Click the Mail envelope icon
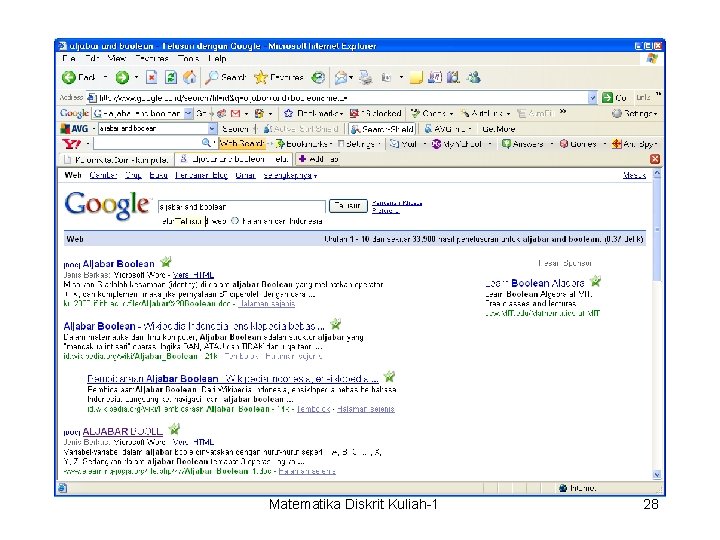Screen dimensions: 720x540 pyautogui.click(x=341, y=78)
